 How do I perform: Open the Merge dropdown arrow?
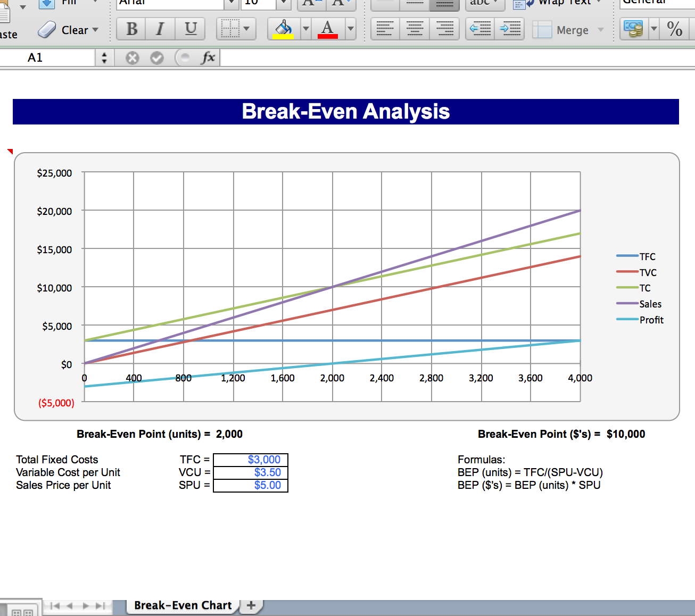601,30
